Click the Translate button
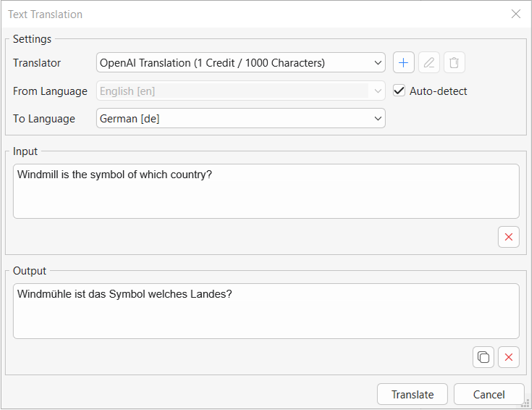This screenshot has width=532, height=410. 413,394
